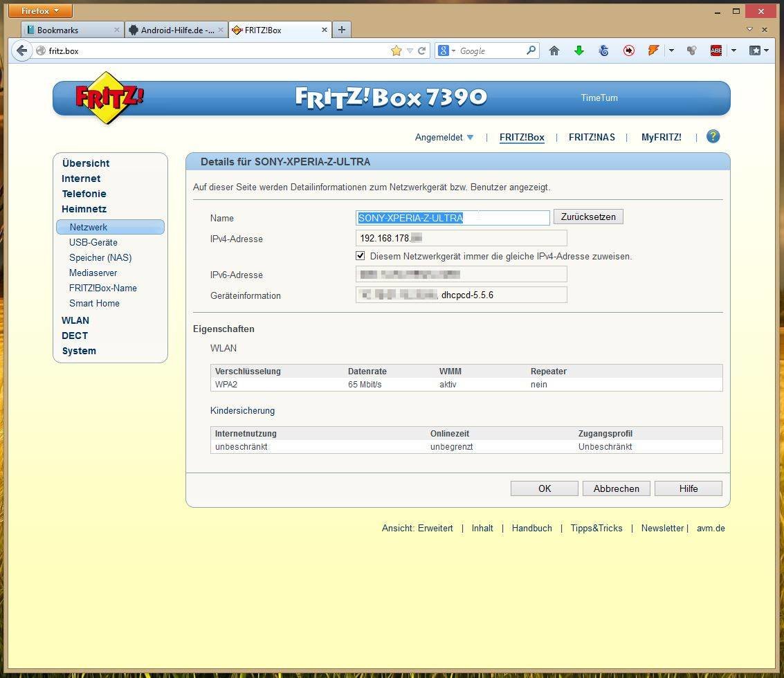Viewport: 784px width, 678px height.
Task: Open URL history dropdown arrow
Action: (410, 51)
